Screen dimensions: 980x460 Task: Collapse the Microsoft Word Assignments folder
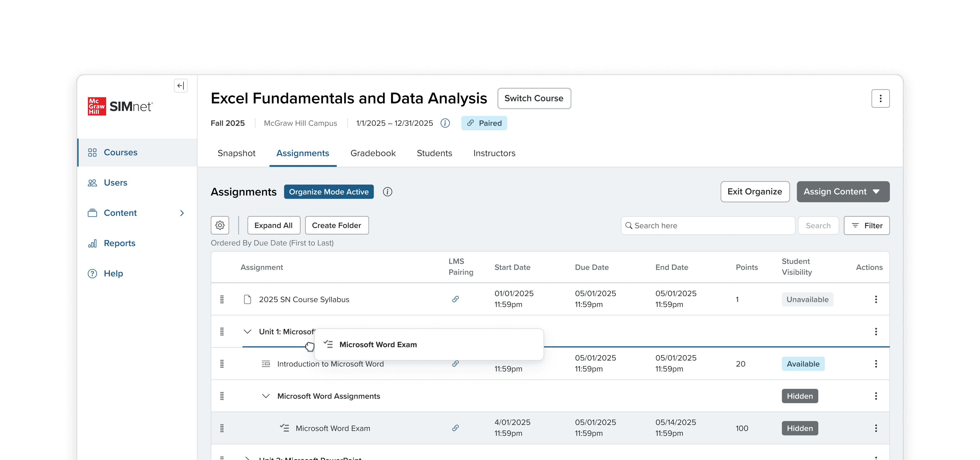(266, 396)
